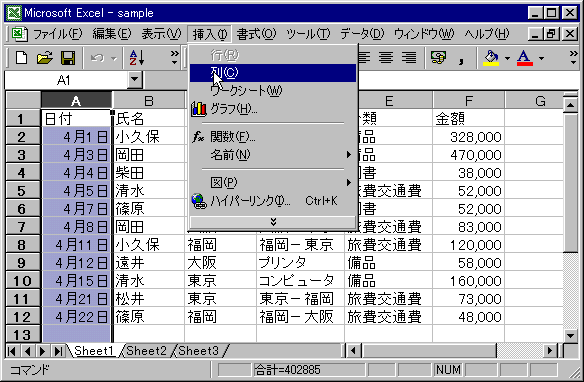Screen dimensions: 584x382
Task: Apply the currency style icon
Action: 438,58
